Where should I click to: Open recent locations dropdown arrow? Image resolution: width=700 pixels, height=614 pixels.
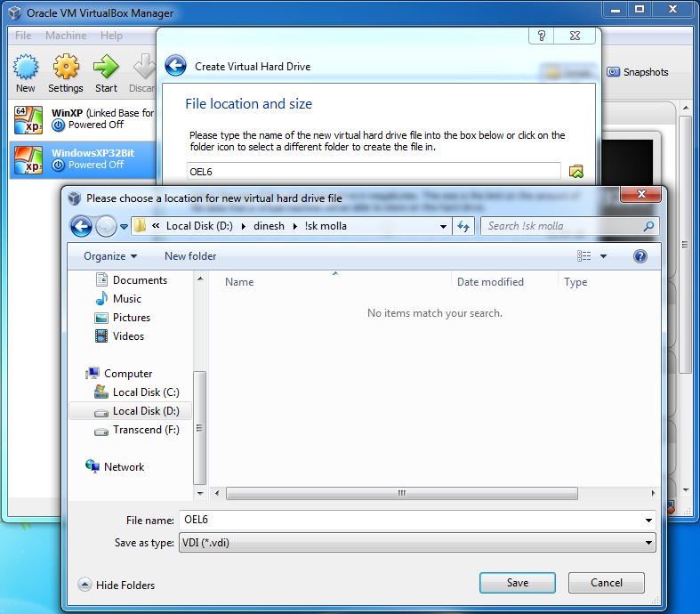(124, 226)
